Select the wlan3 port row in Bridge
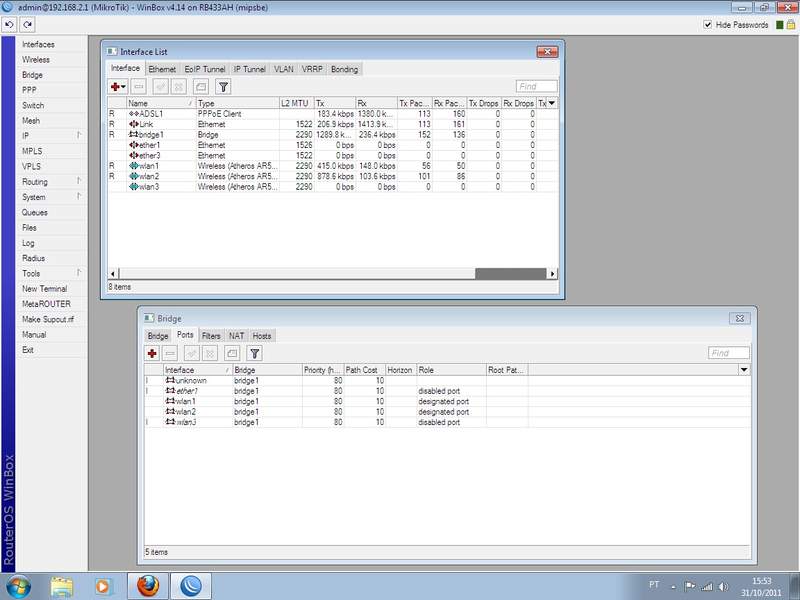Image resolution: width=800 pixels, height=600 pixels. pyautogui.click(x=447, y=422)
